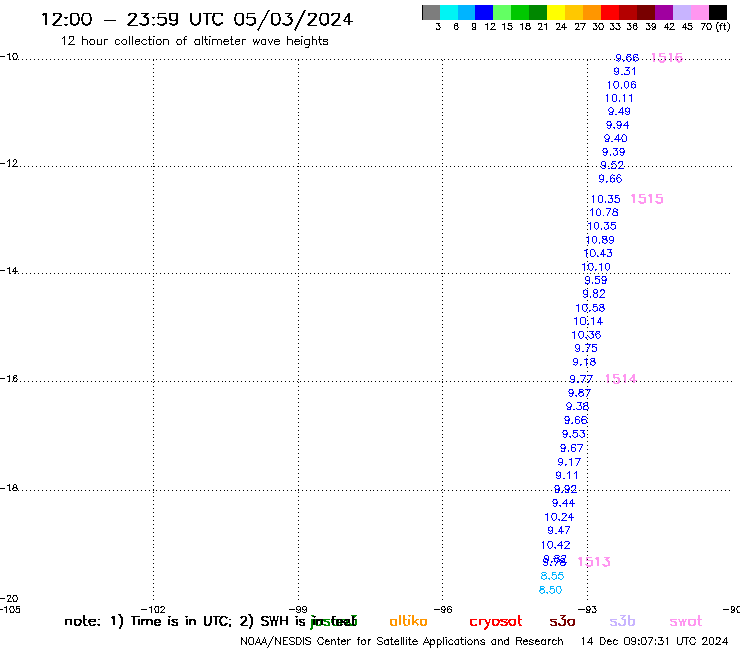Click the wave height value '9.94'
Viewport: 740px width, 650px height.
[618, 125]
